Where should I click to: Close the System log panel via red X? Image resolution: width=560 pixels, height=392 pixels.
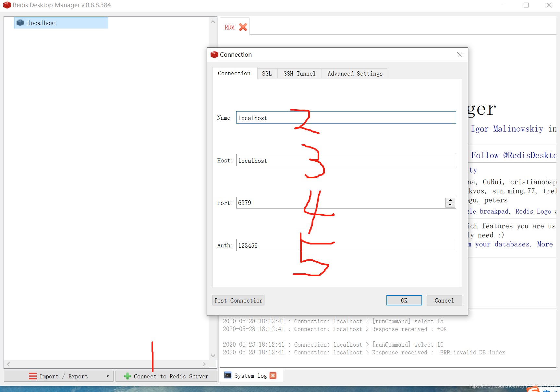pos(273,375)
